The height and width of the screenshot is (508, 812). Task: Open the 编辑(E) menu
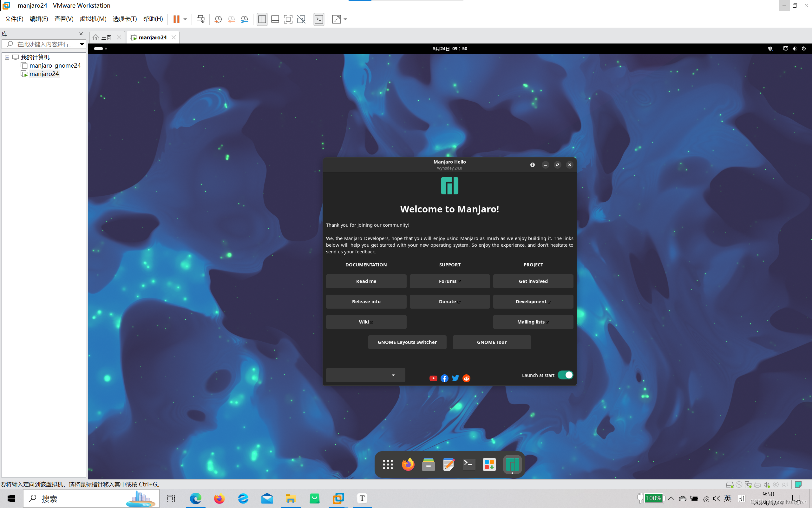point(39,19)
